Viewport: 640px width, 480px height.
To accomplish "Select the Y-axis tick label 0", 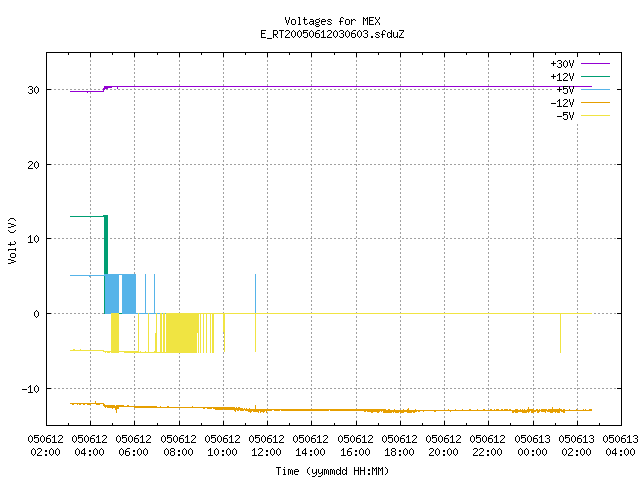I will (x=36, y=314).
